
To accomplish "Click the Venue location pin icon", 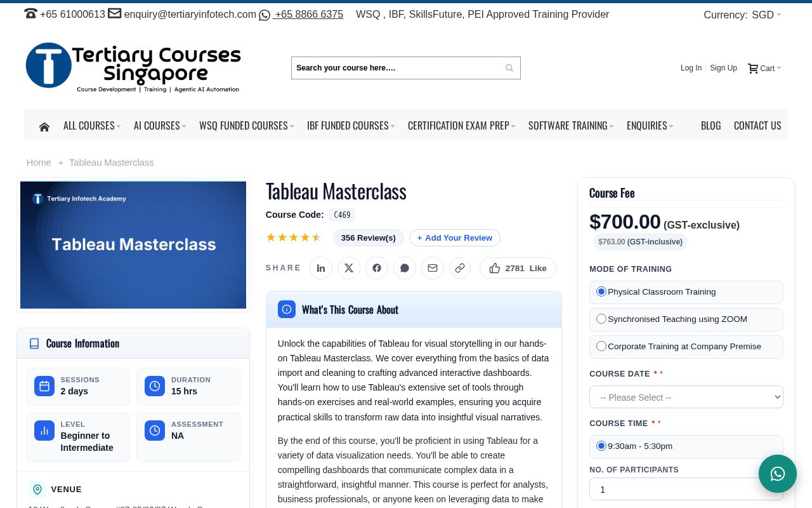I will point(37,490).
